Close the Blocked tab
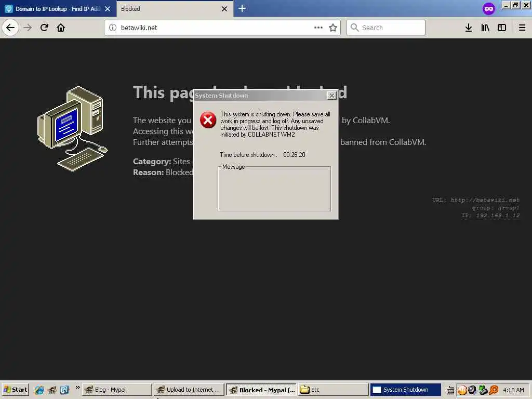 click(224, 9)
